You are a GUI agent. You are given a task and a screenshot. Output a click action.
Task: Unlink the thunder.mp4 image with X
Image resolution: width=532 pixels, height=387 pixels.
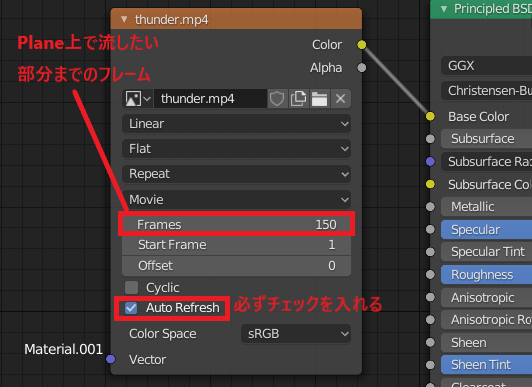340,99
